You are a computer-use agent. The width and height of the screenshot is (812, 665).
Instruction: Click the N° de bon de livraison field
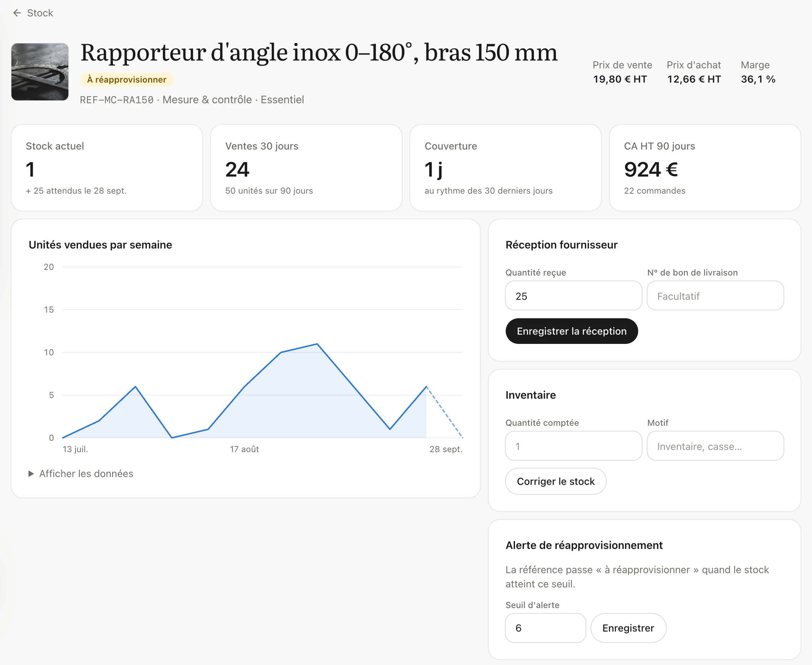(715, 296)
